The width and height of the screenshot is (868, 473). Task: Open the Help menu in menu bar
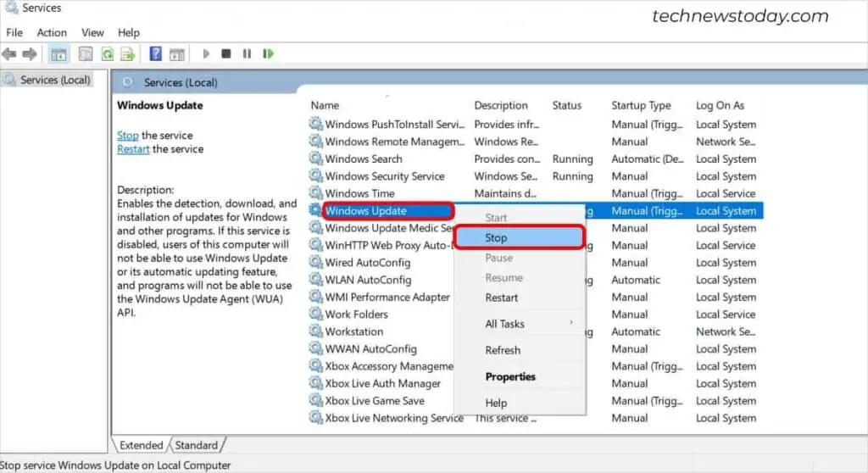click(129, 33)
